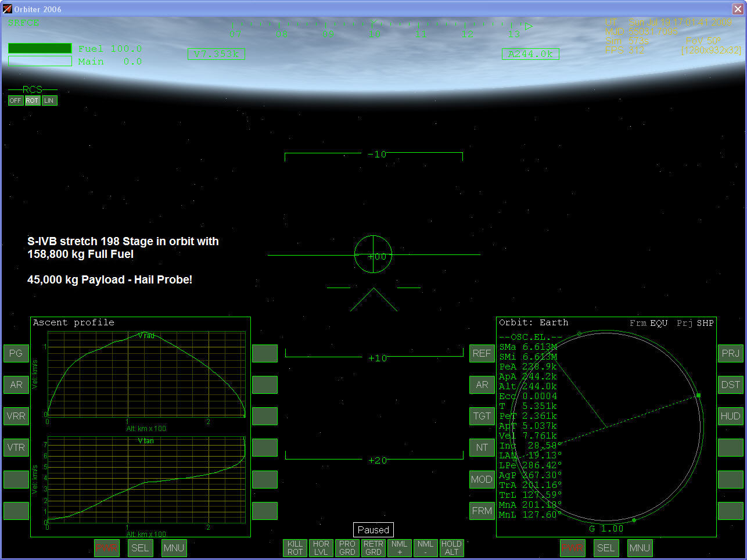Click PG button on Ascent profile MFD
The width and height of the screenshot is (747, 560).
pos(16,353)
